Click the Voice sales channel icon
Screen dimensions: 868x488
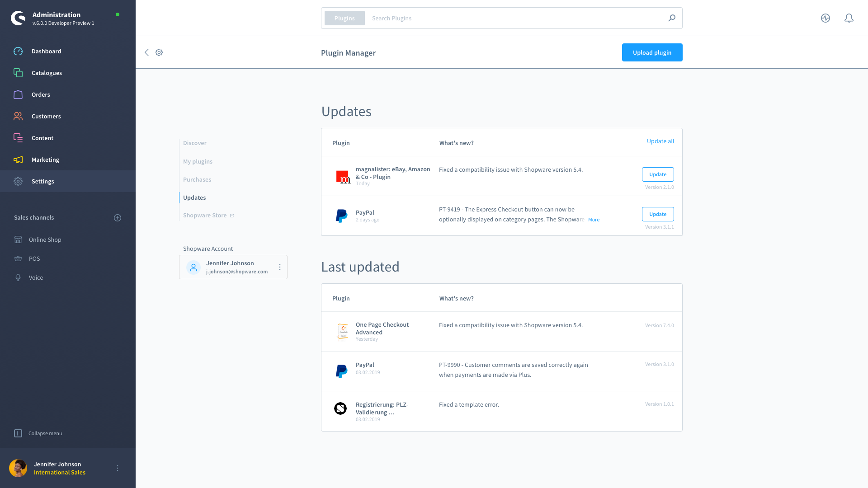coord(18,277)
